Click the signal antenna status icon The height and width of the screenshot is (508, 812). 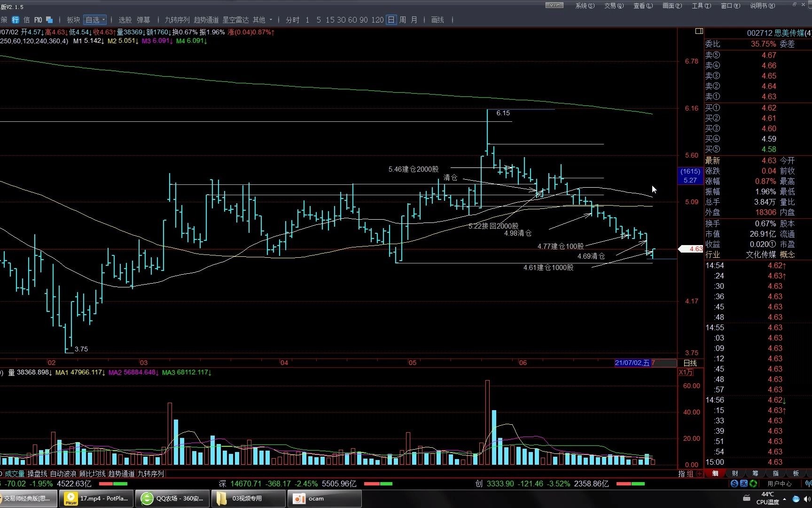coord(808,484)
